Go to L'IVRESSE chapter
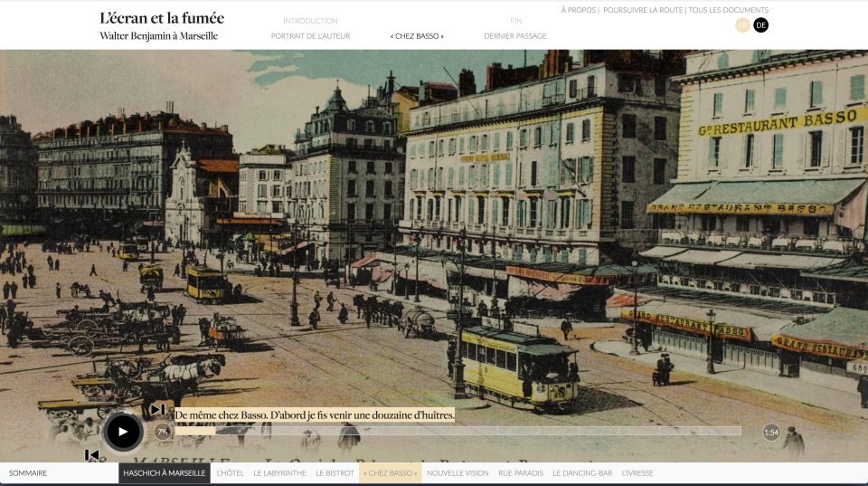 click(637, 473)
